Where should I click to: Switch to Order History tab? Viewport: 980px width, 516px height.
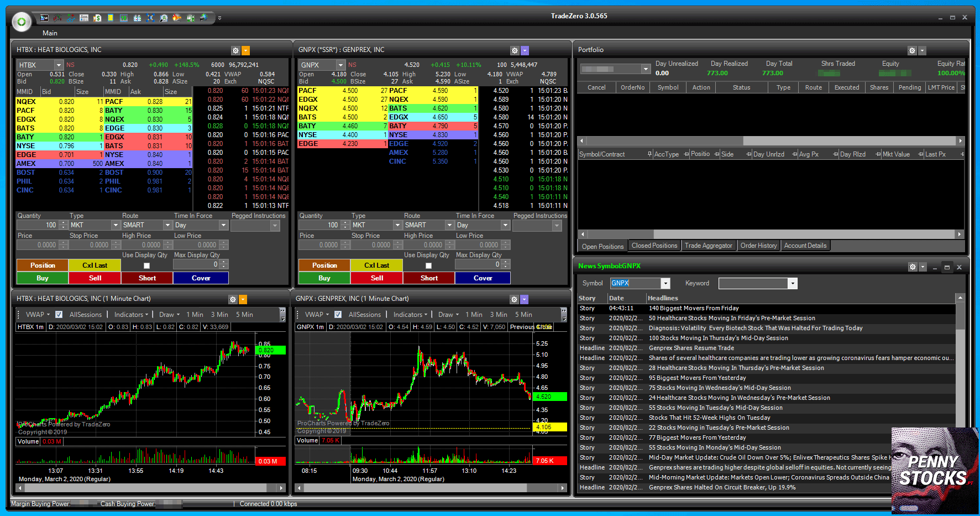point(758,246)
